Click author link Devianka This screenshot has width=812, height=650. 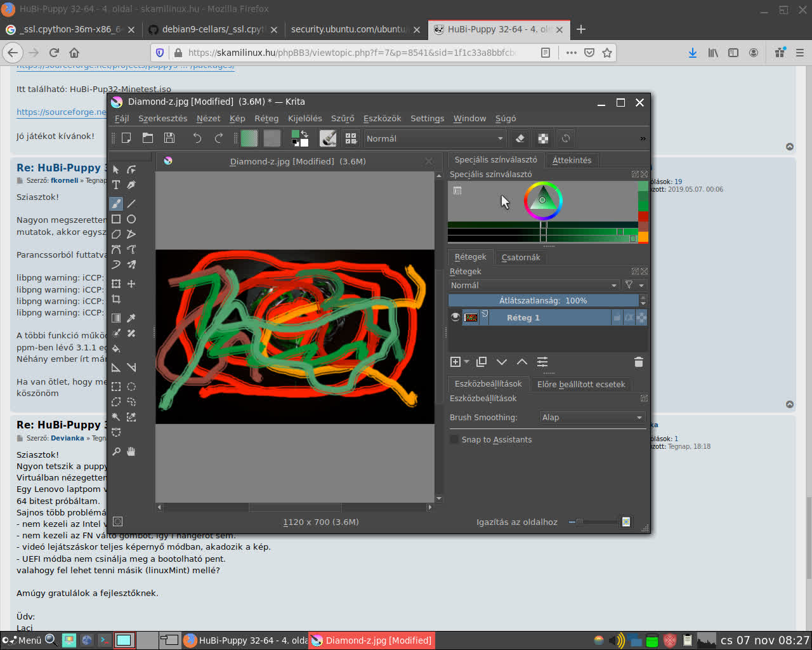coord(67,438)
